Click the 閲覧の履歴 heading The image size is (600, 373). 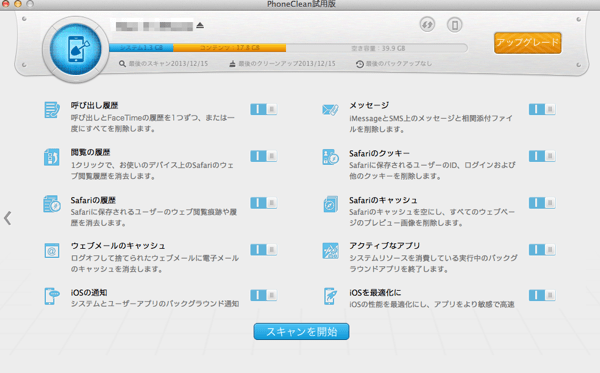click(x=90, y=152)
